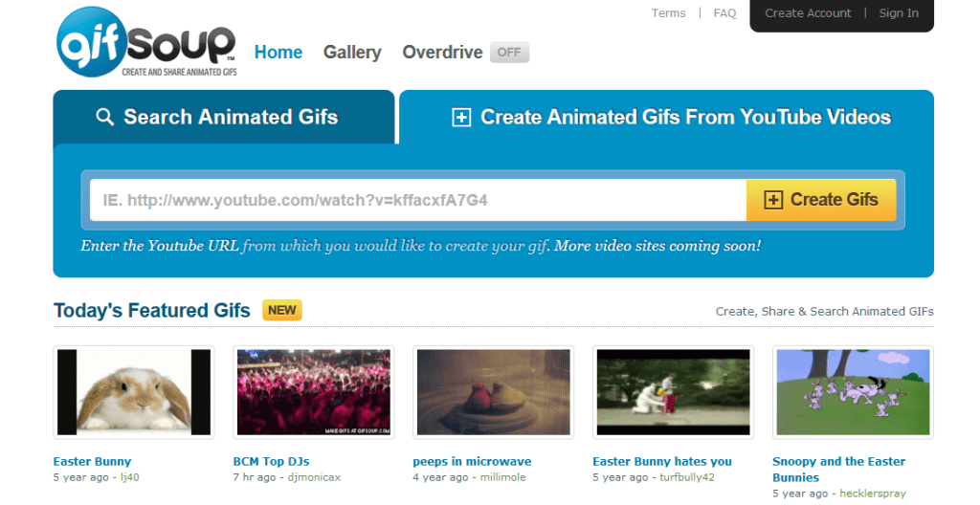Image resolution: width=980 pixels, height=505 pixels.
Task: Switch to Create Animated Gifs From YouTube tab
Action: [666, 117]
